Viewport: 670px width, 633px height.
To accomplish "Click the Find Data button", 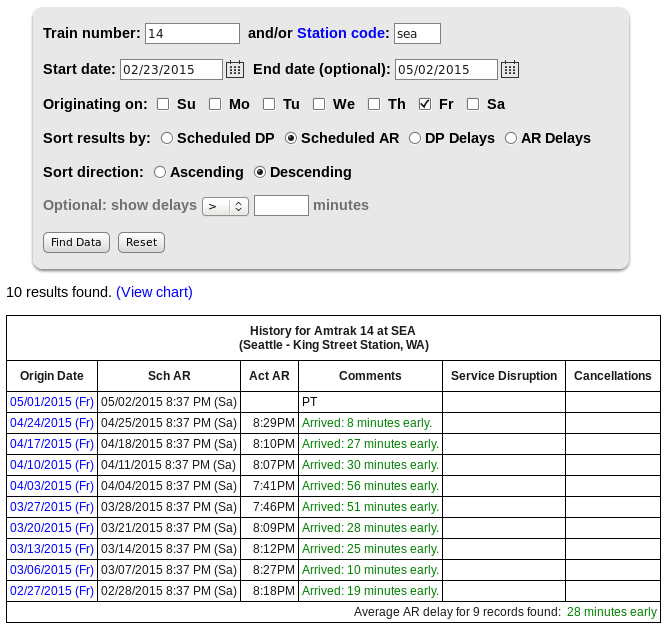I will pos(76,242).
